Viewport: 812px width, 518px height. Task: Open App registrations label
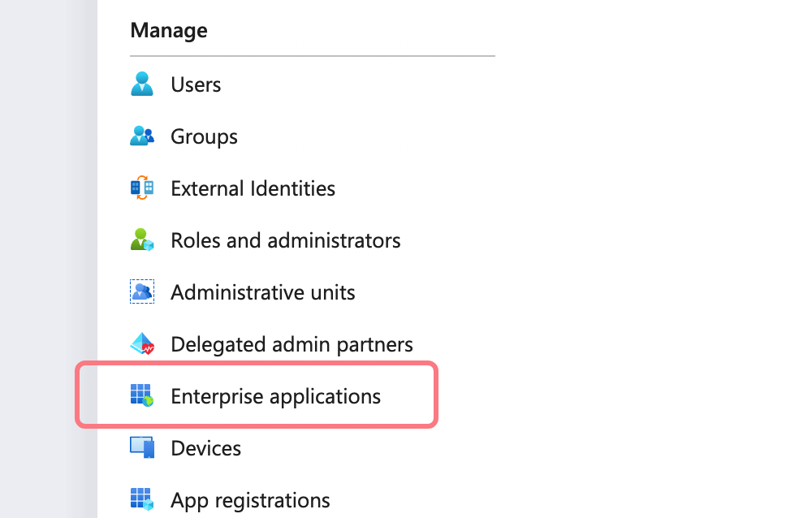click(250, 499)
